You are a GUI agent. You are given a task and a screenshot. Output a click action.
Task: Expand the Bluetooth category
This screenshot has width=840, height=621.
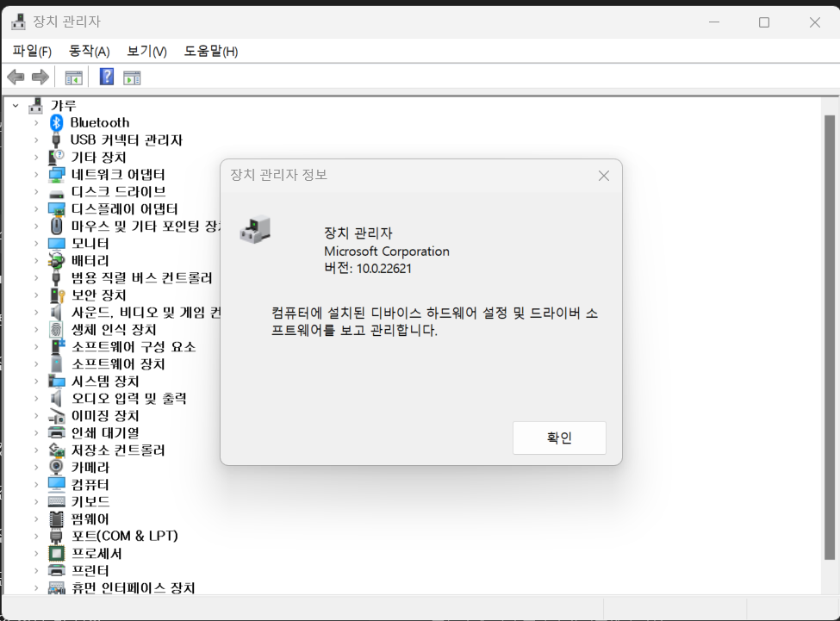point(36,122)
